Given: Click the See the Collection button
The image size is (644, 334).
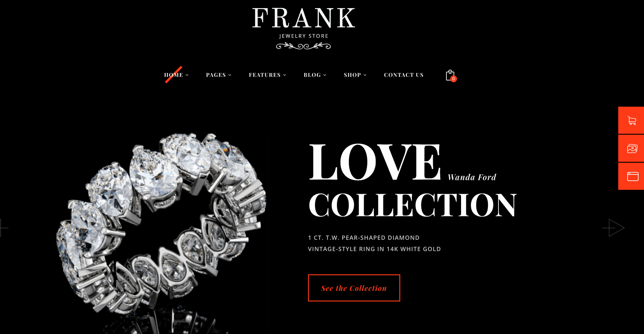Looking at the screenshot, I should (x=354, y=288).
